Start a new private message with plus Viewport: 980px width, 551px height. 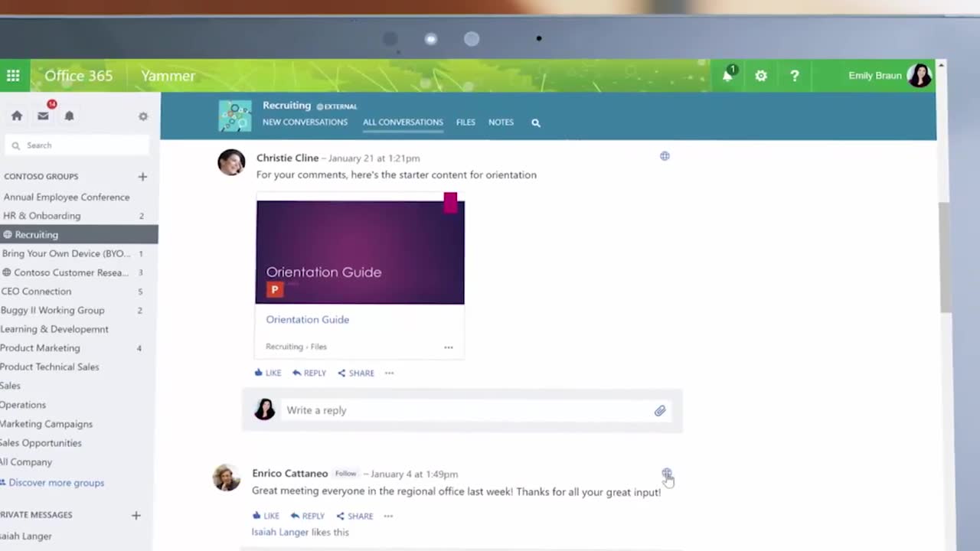click(136, 516)
